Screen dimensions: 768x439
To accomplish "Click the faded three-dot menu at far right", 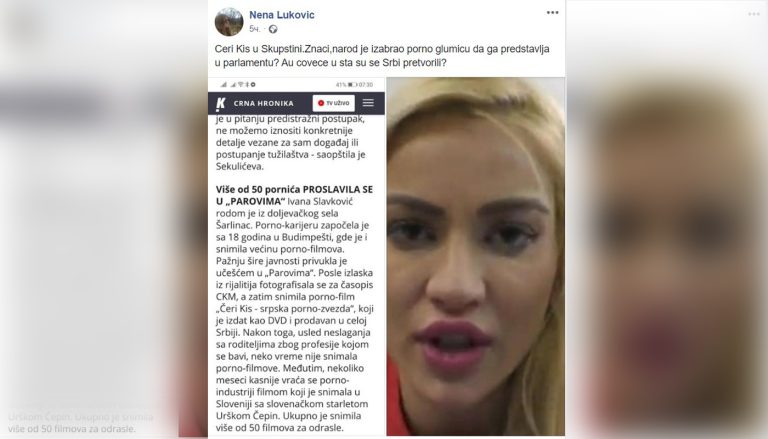I will (754, 14).
